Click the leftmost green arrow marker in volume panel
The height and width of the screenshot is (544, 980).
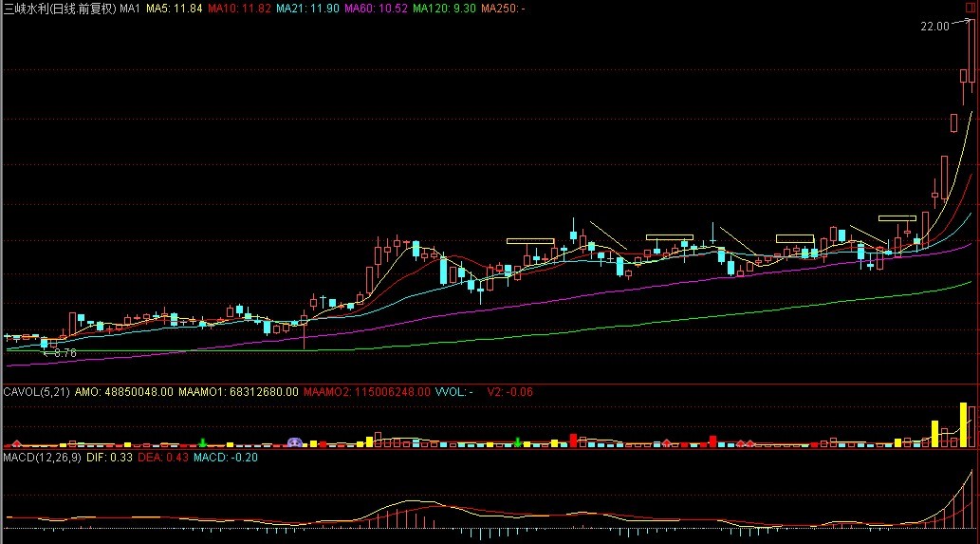202,442
